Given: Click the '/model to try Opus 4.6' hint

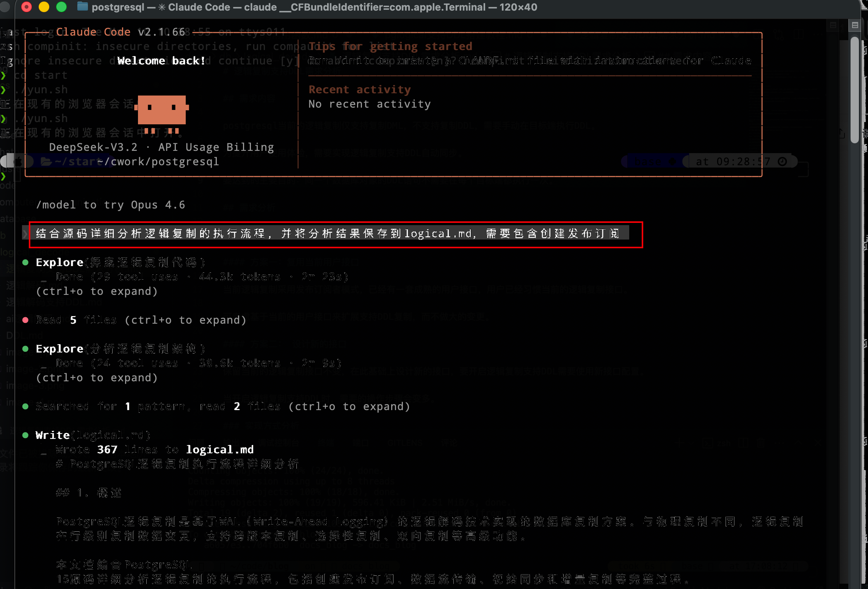Looking at the screenshot, I should pos(111,205).
